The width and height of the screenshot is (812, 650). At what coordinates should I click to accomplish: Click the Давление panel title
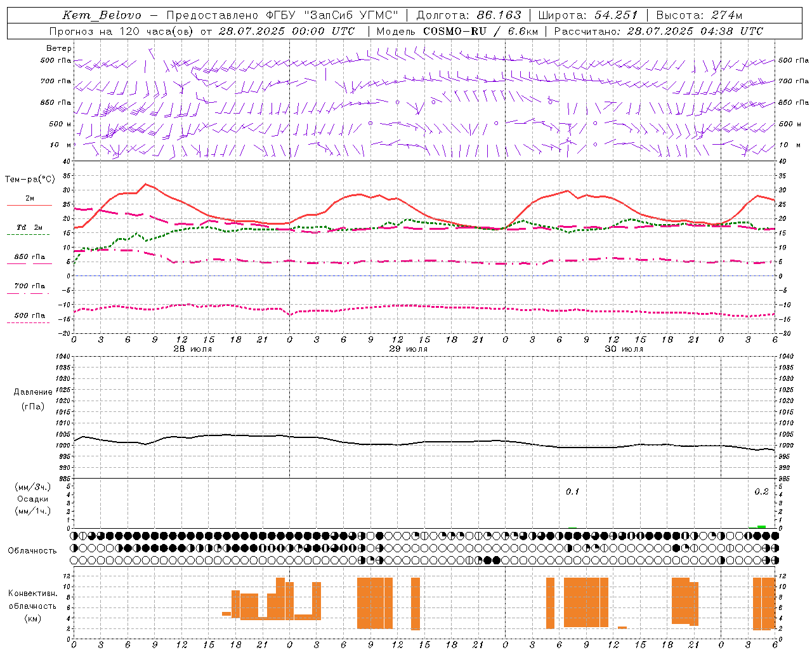33,392
